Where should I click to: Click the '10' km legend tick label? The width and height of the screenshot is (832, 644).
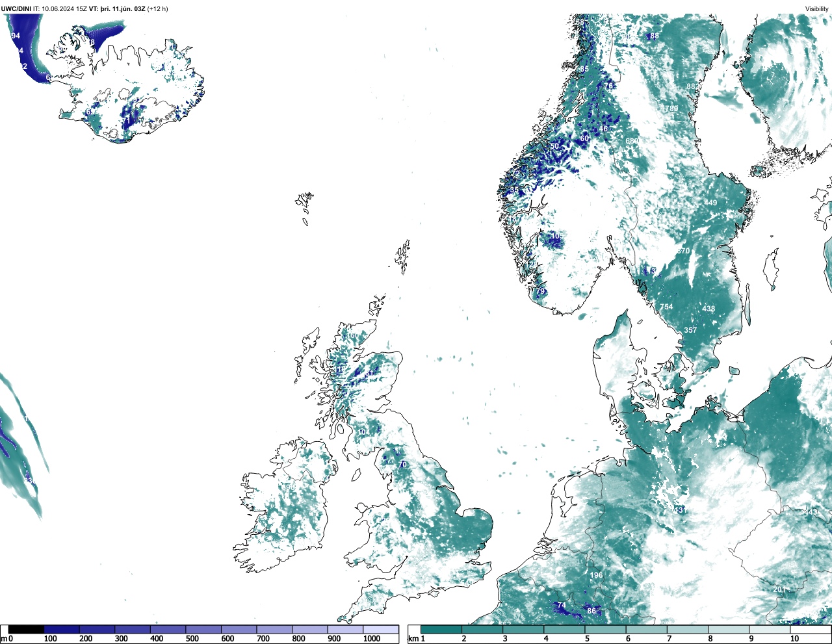click(794, 639)
